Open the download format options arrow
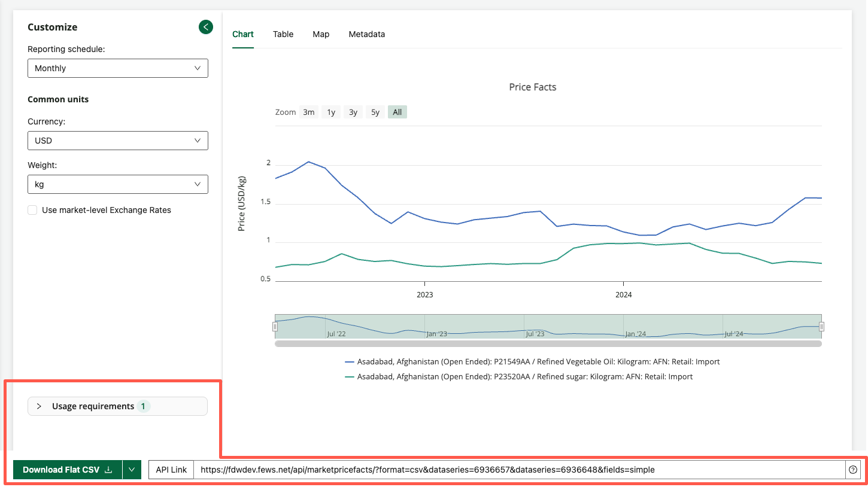The width and height of the screenshot is (868, 487). tap(132, 470)
